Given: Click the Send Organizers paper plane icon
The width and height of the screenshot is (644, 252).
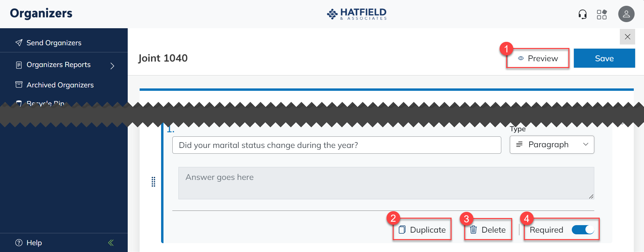Looking at the screenshot, I should point(19,43).
